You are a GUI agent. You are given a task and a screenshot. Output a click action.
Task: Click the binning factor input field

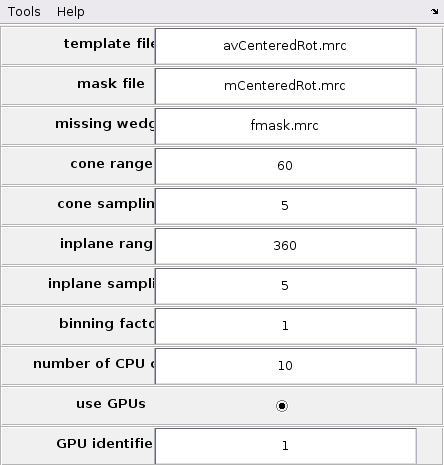[x=286, y=326]
